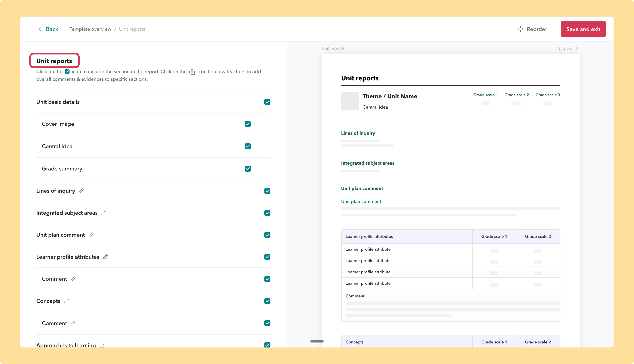Toggle the Unit basic details checkbox
The image size is (634, 364).
(x=267, y=102)
